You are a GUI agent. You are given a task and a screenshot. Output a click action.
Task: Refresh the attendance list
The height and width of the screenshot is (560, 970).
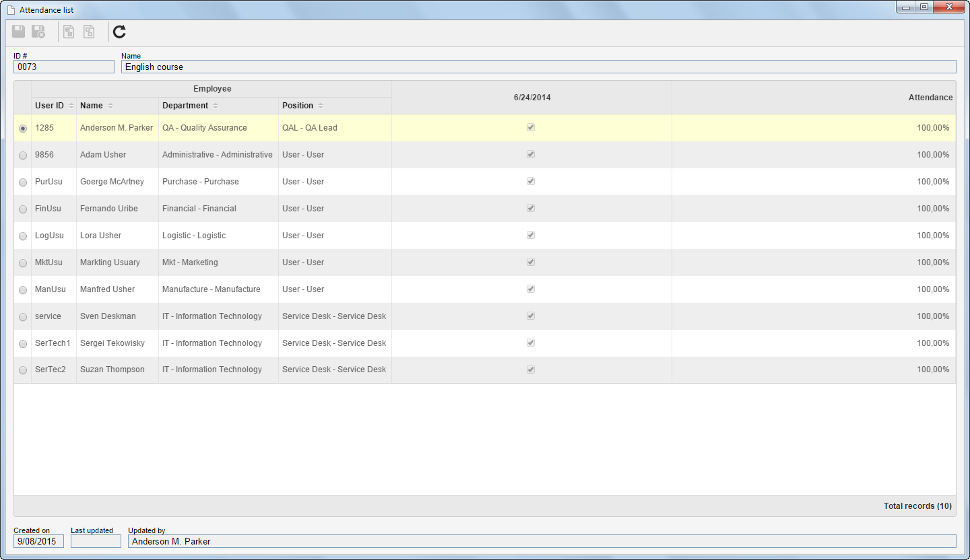(x=119, y=32)
